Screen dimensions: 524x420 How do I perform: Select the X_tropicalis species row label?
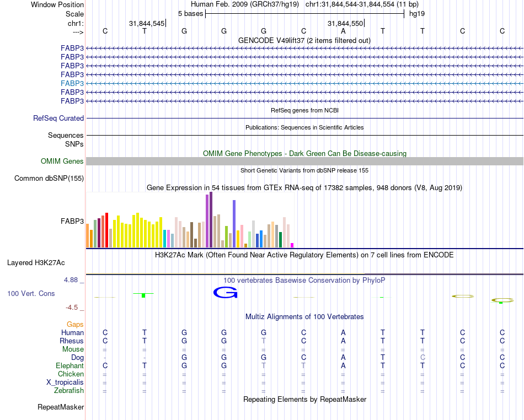[65, 383]
